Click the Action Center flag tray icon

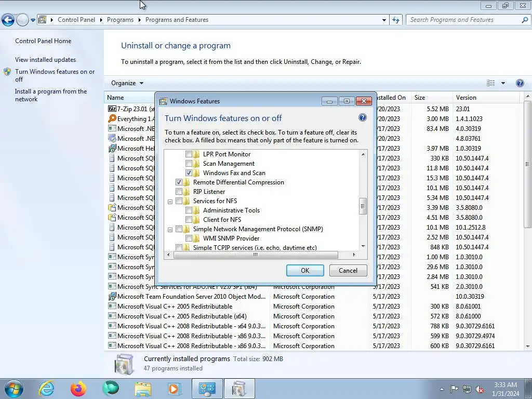pos(454,389)
